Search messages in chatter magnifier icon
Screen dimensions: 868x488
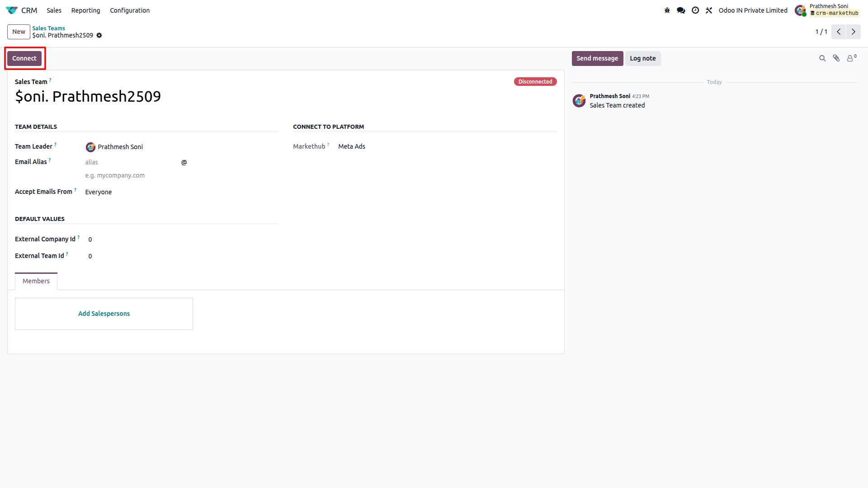click(822, 58)
